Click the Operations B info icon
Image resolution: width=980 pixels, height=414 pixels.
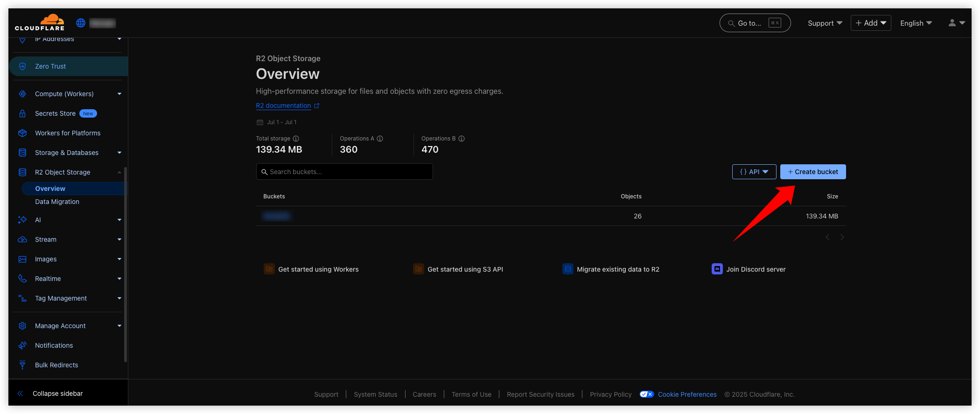pyautogui.click(x=462, y=139)
